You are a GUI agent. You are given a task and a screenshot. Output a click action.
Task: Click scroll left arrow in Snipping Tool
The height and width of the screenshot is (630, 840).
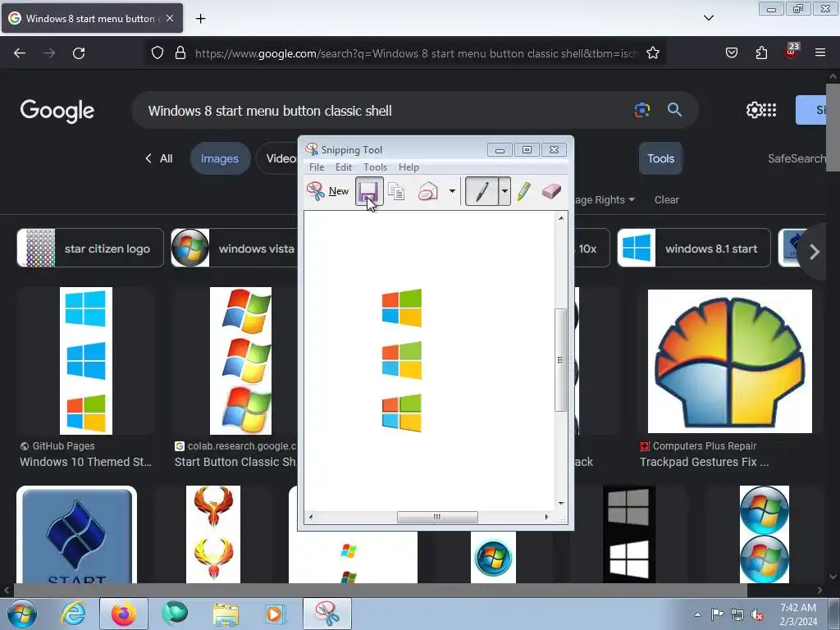[311, 517]
